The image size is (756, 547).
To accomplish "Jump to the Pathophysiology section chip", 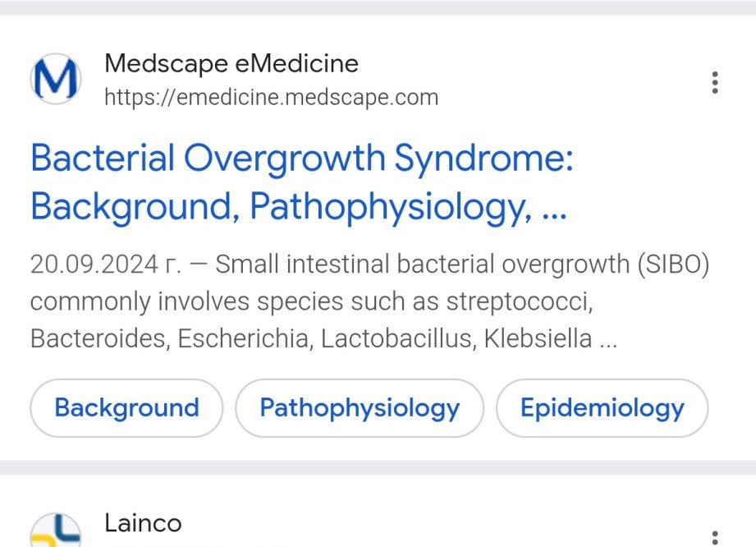I will click(x=360, y=408).
